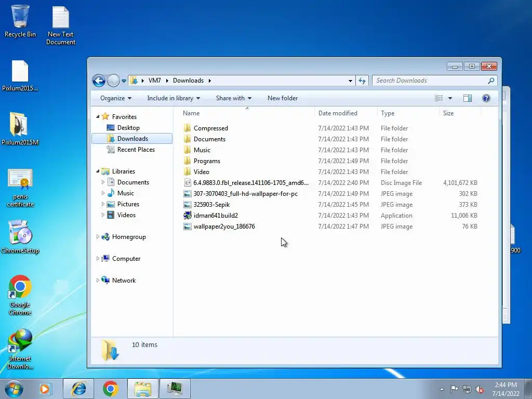Open Internet Explorer from taskbar
532x399 pixels.
78,389
